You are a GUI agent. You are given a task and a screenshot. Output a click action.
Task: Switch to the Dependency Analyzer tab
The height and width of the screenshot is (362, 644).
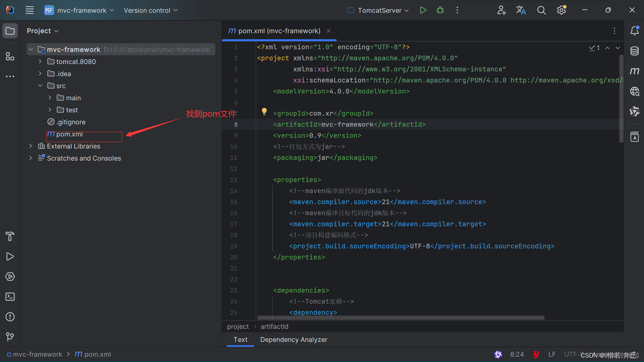pos(293,340)
